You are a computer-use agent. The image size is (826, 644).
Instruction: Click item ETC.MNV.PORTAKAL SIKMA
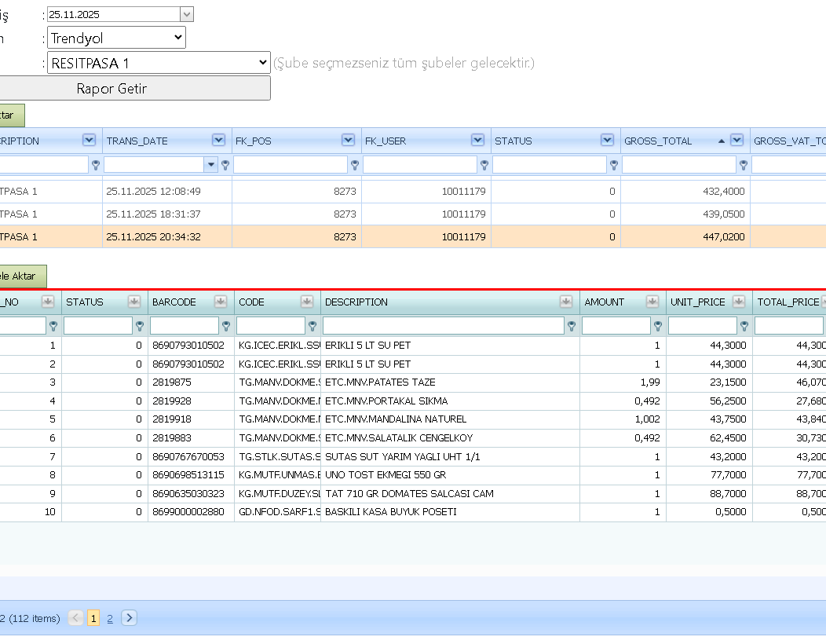pos(386,401)
